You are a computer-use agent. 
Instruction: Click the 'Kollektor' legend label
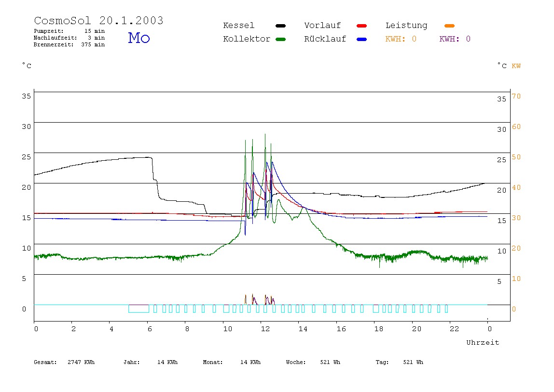[x=247, y=39]
